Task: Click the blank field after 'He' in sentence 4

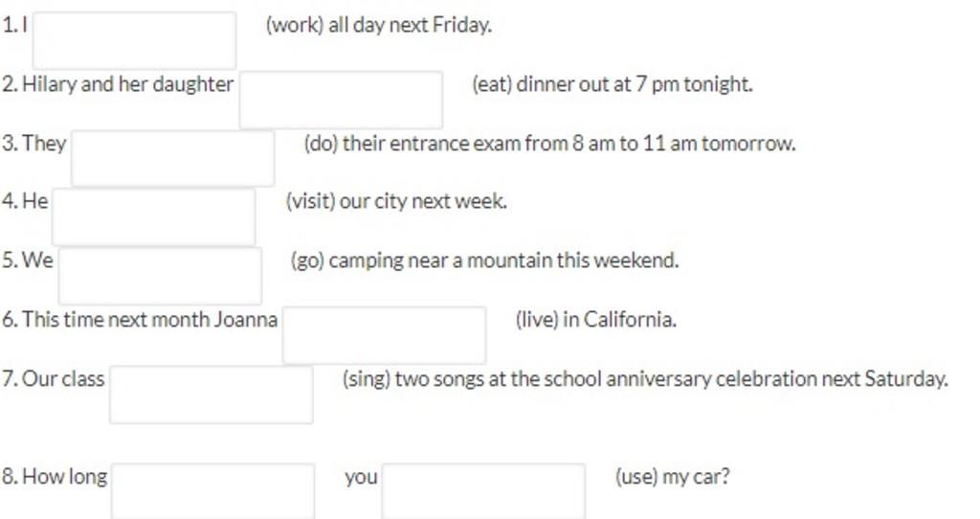Action: click(x=154, y=216)
